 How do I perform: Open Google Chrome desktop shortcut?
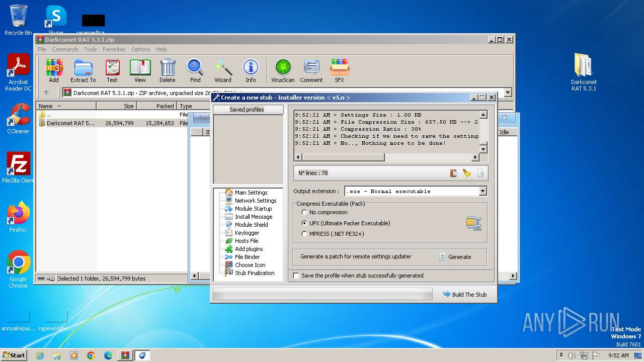point(18,269)
